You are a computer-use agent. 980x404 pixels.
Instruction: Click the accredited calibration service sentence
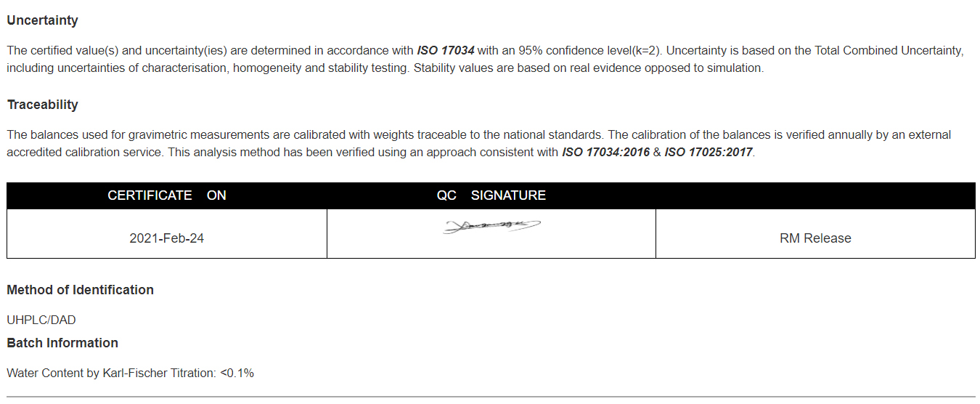click(83, 153)
